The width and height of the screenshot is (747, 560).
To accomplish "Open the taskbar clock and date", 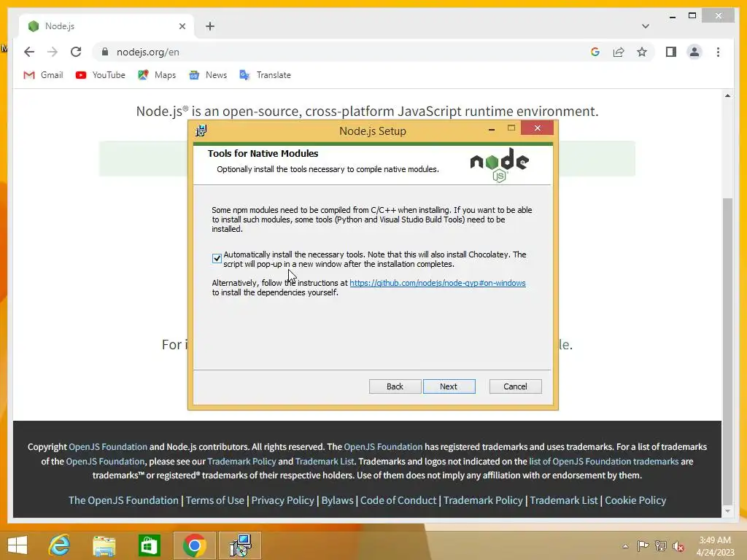I will point(715,545).
